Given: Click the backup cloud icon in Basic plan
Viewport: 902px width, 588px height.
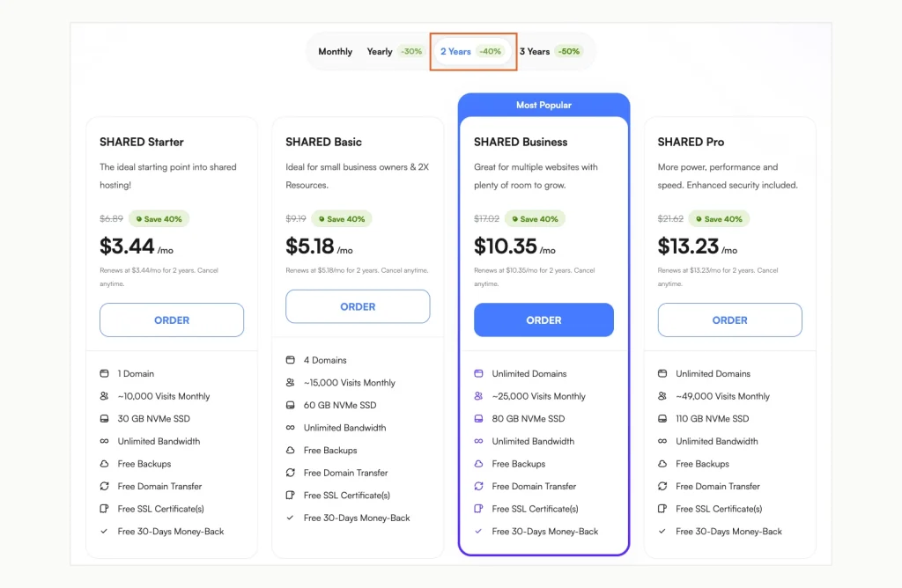Looking at the screenshot, I should 290,450.
